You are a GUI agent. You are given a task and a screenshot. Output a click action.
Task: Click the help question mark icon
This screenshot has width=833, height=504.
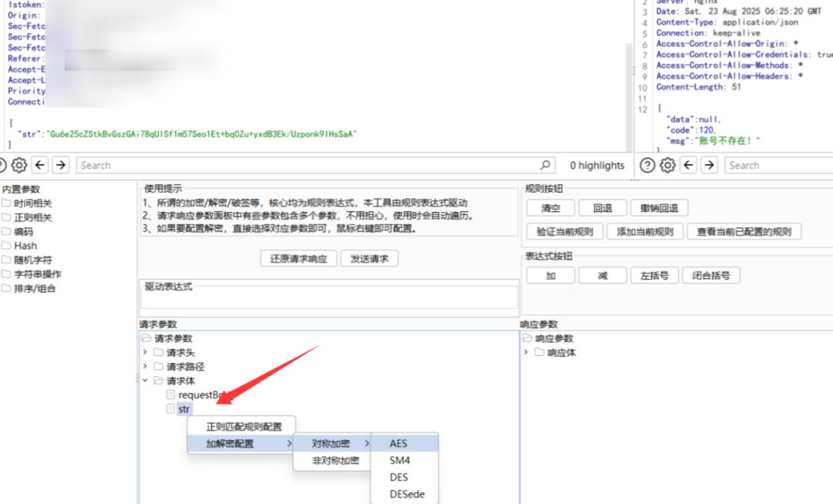coord(646,164)
